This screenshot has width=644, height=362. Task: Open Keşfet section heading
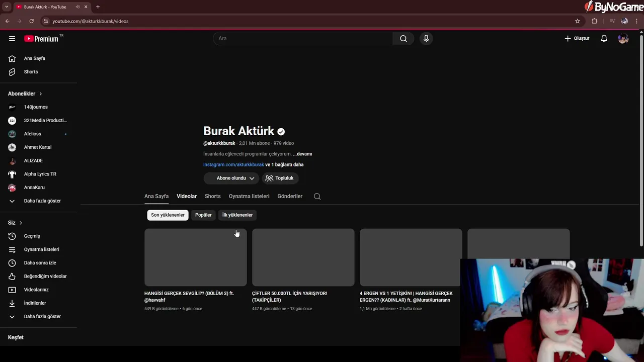(x=16, y=337)
